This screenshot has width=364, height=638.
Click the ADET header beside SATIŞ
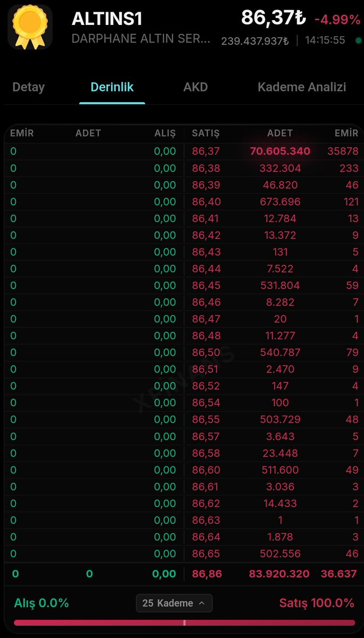click(280, 133)
